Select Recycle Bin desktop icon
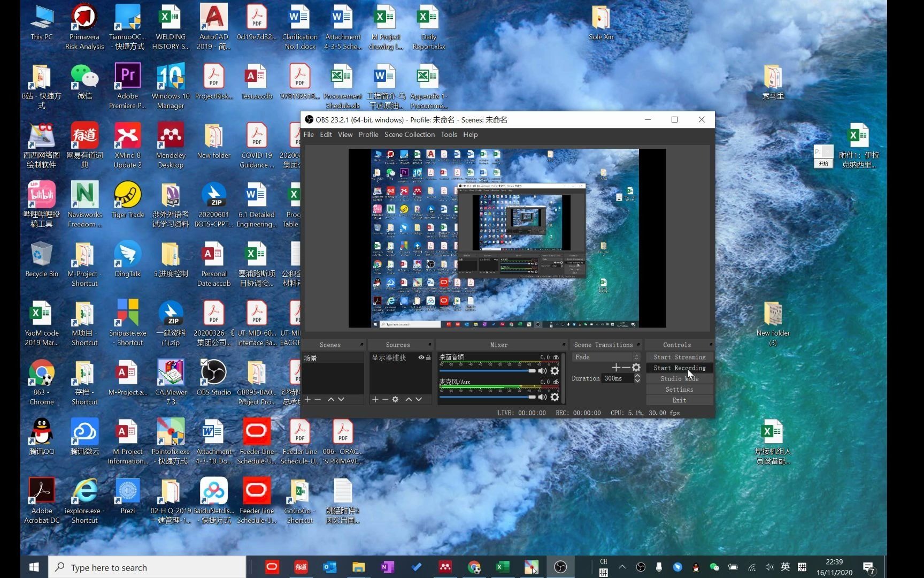The width and height of the screenshot is (924, 578). click(42, 260)
